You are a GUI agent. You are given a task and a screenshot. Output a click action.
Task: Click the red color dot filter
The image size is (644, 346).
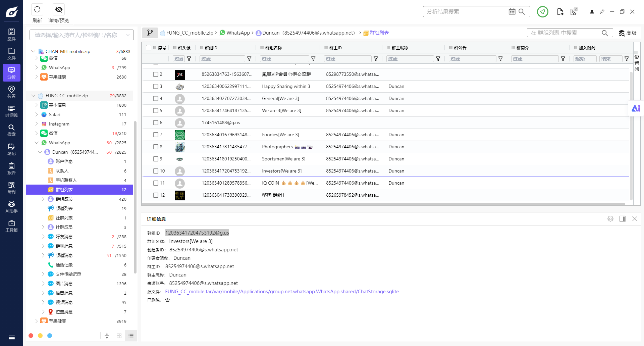click(x=31, y=336)
